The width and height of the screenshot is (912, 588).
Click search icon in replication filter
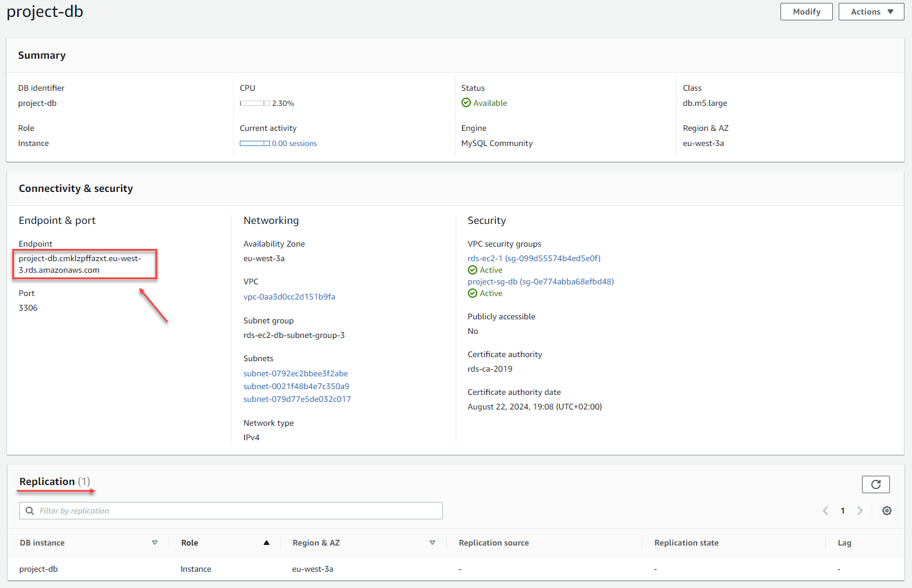tap(30, 511)
